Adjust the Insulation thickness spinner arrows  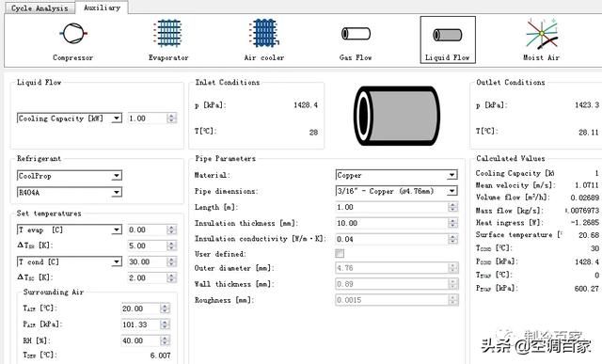pyautogui.click(x=453, y=223)
